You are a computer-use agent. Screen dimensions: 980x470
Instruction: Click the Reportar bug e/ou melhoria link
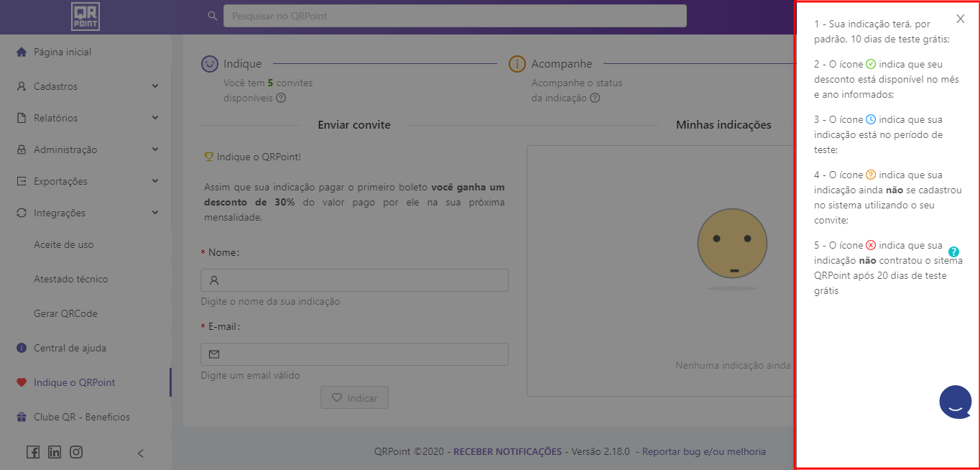(x=703, y=451)
